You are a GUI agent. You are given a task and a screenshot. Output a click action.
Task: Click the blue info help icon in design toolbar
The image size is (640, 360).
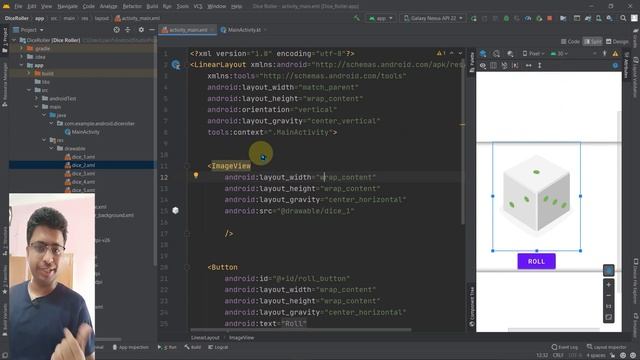[x=615, y=65]
